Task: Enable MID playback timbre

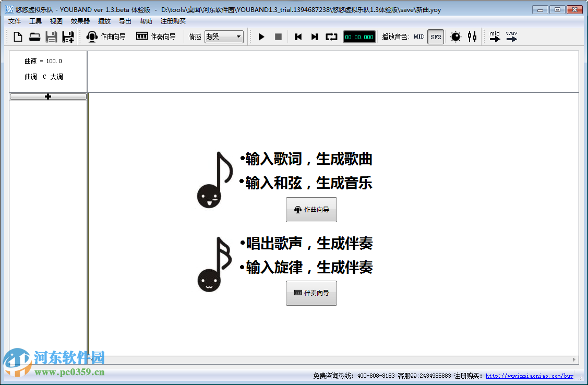Action: pos(418,37)
